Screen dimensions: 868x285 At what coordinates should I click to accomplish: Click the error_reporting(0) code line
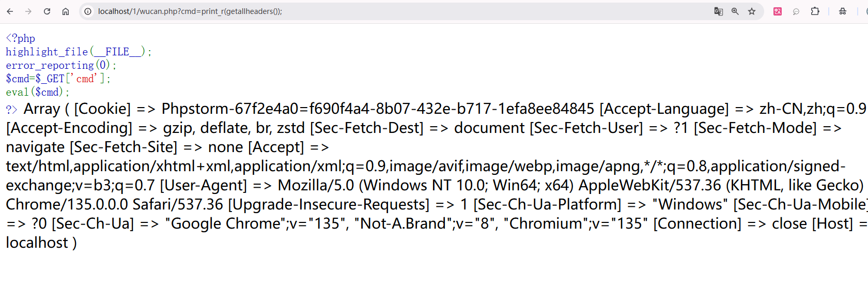61,65
